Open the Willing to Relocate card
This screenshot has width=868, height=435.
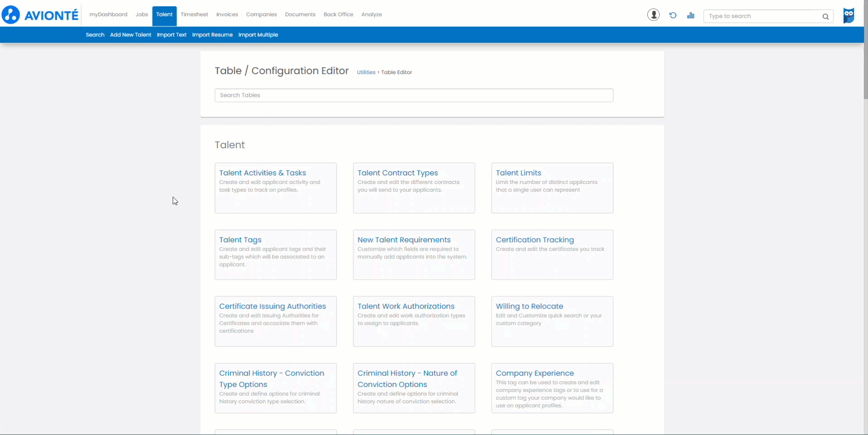[529, 306]
